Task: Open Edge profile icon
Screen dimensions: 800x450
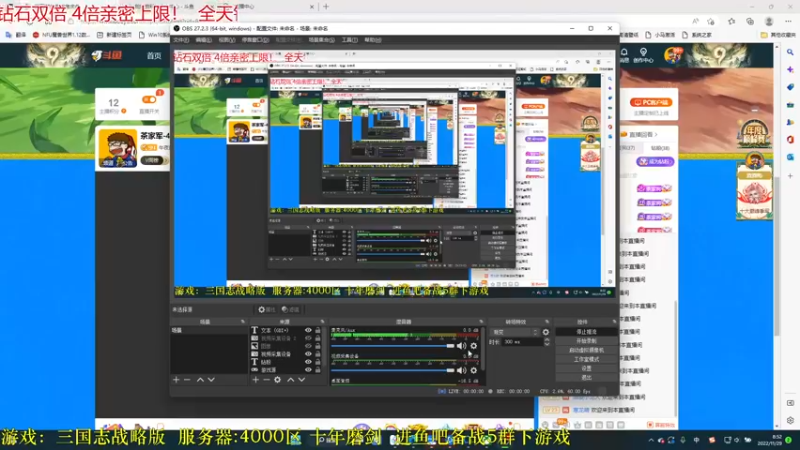Action: coord(769,21)
